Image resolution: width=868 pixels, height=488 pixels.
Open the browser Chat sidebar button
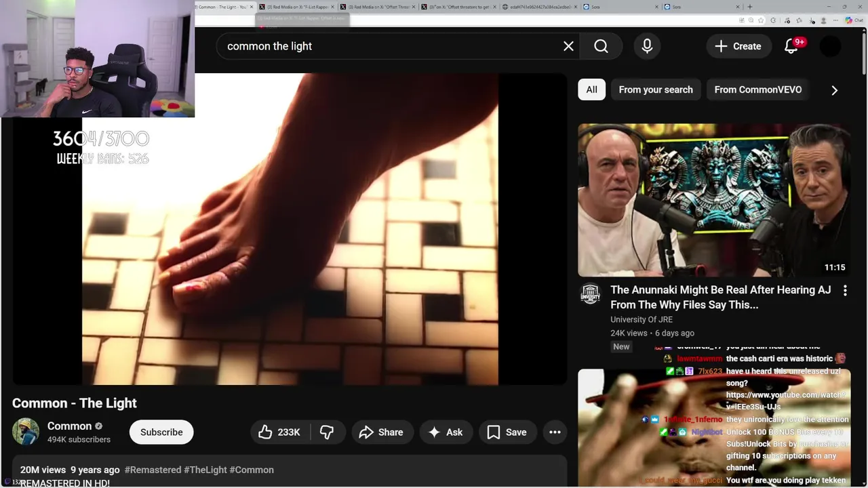pyautogui.click(x=854, y=20)
